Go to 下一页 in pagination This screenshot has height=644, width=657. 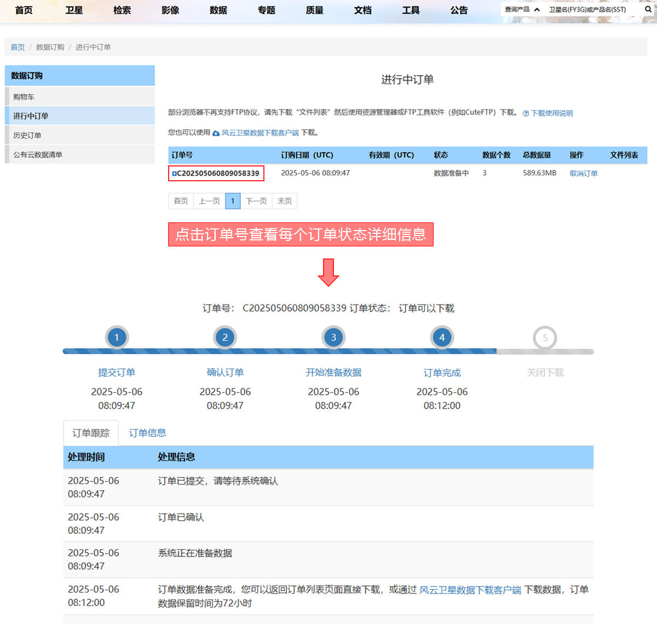tap(256, 201)
